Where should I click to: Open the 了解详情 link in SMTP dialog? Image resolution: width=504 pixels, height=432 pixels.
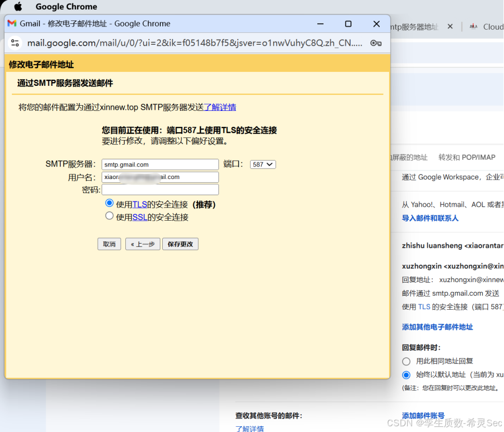(220, 107)
